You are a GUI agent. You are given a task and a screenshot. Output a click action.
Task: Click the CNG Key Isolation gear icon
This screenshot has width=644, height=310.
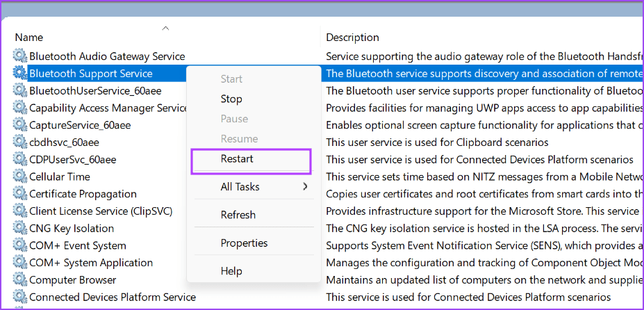pos(19,228)
